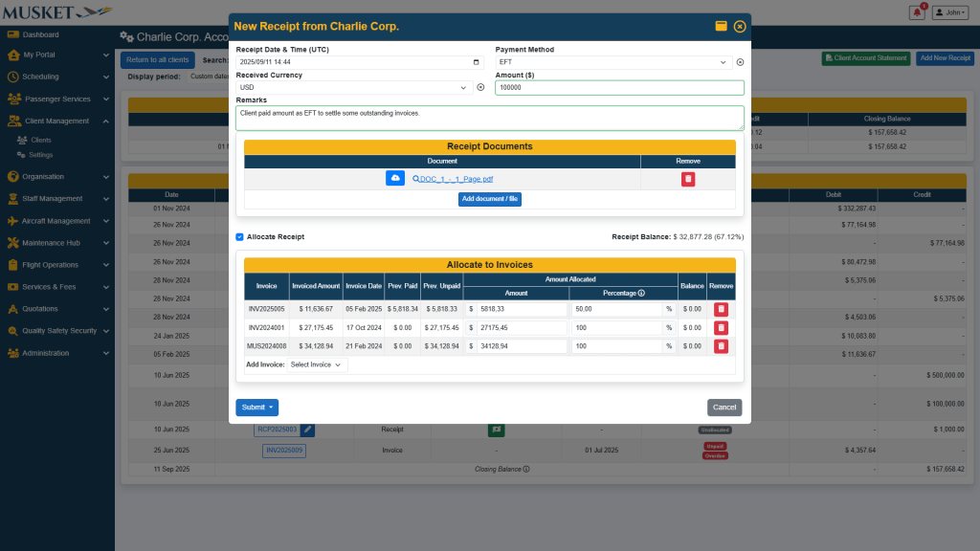This screenshot has width=980, height=551.
Task: Click the Add document / file button
Action: [489, 199]
